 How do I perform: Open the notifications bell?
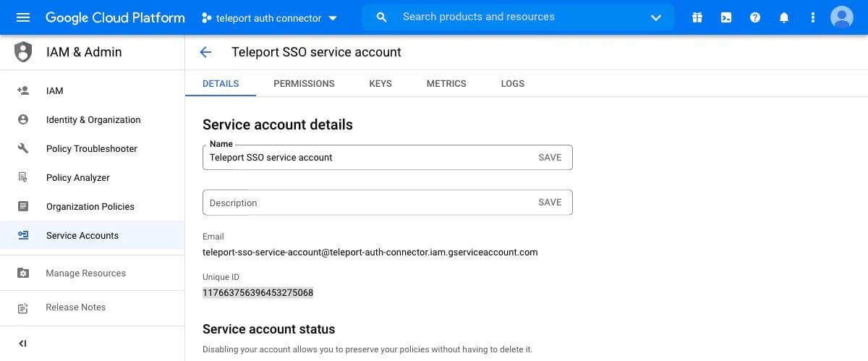[x=784, y=17]
